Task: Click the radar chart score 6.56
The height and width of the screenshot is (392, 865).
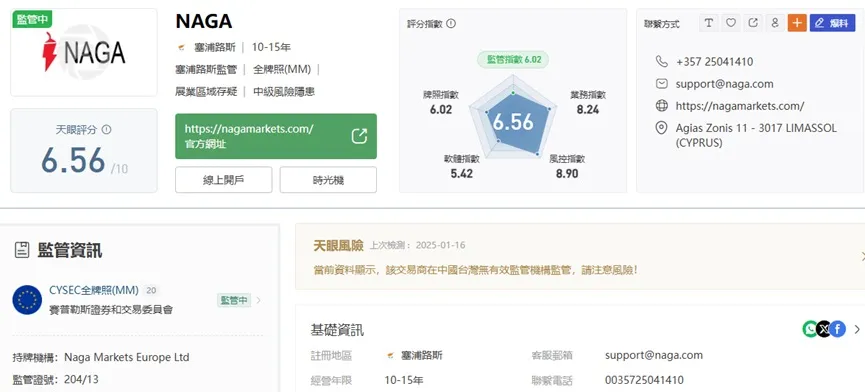Action: tap(513, 122)
